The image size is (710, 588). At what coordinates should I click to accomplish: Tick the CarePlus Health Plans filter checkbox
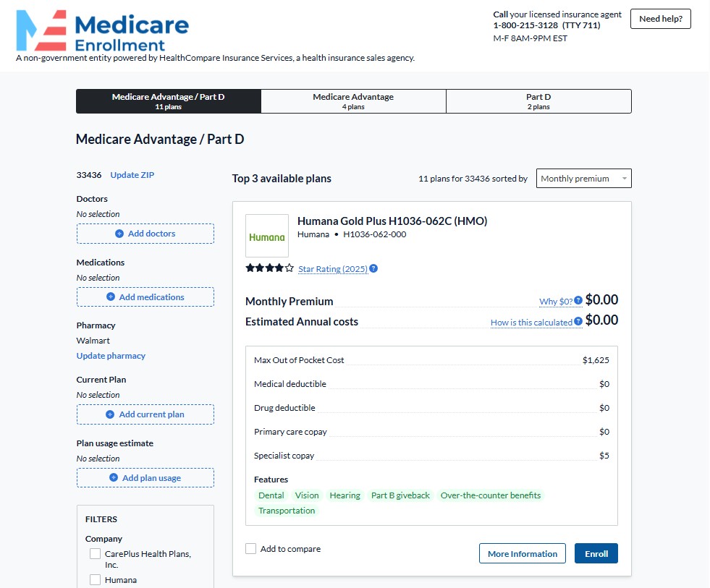coord(95,554)
